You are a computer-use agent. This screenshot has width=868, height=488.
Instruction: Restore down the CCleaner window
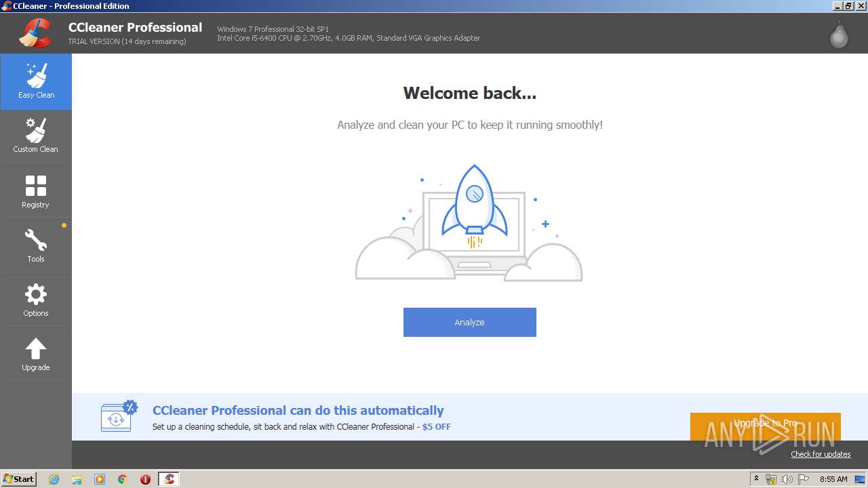[x=849, y=6]
